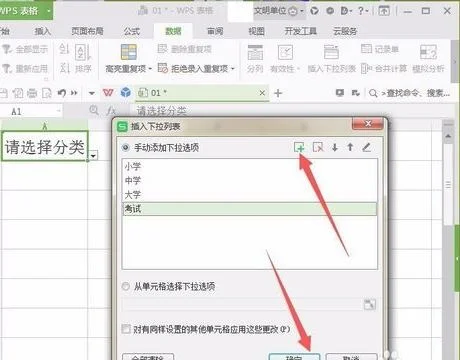Select the 中学 list entry
The width and height of the screenshot is (460, 360).
tap(250, 180)
